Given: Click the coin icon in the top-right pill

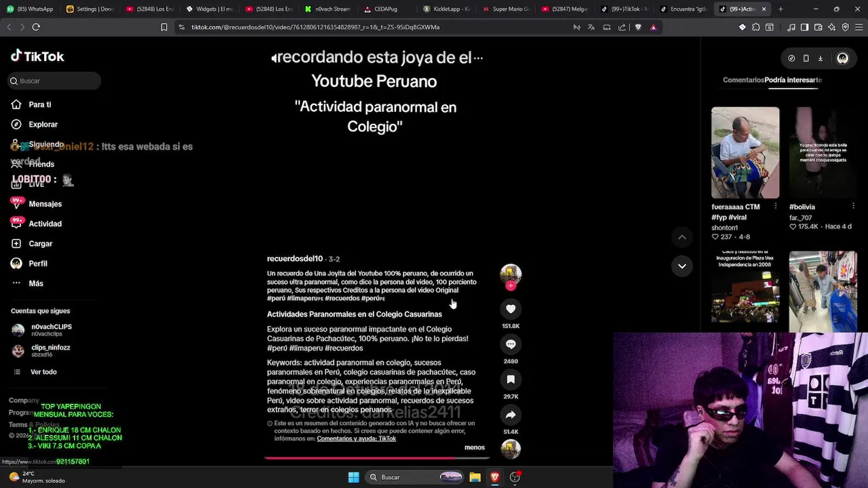Looking at the screenshot, I should click(791, 58).
